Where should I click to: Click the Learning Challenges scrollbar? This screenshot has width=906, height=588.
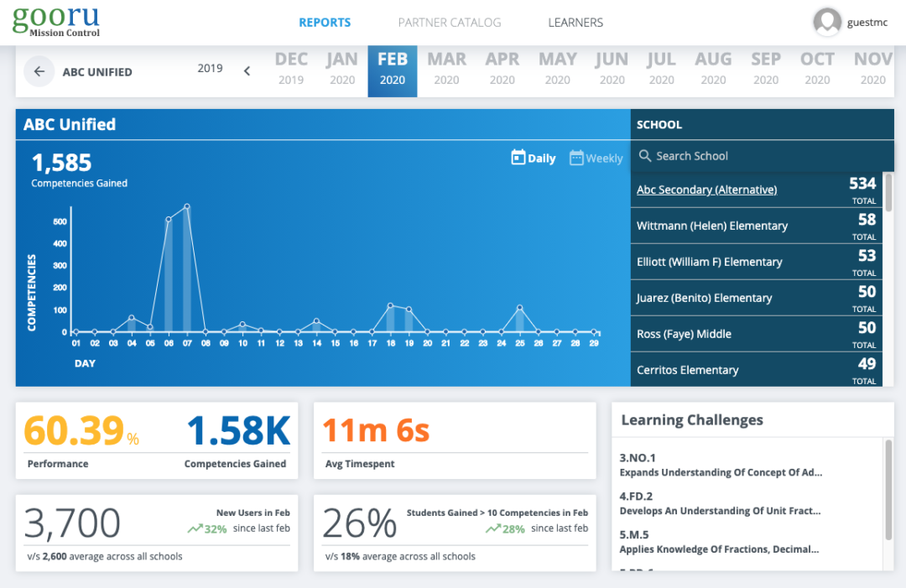(888, 490)
